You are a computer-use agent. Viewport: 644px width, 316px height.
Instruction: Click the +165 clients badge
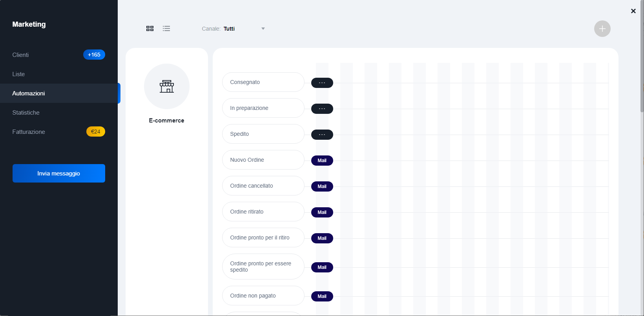pyautogui.click(x=94, y=55)
